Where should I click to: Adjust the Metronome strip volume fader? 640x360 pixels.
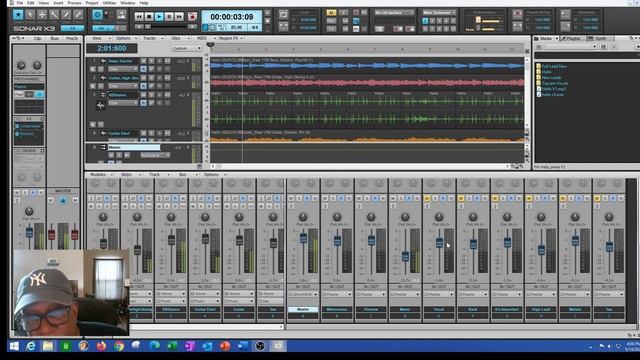coord(337,240)
